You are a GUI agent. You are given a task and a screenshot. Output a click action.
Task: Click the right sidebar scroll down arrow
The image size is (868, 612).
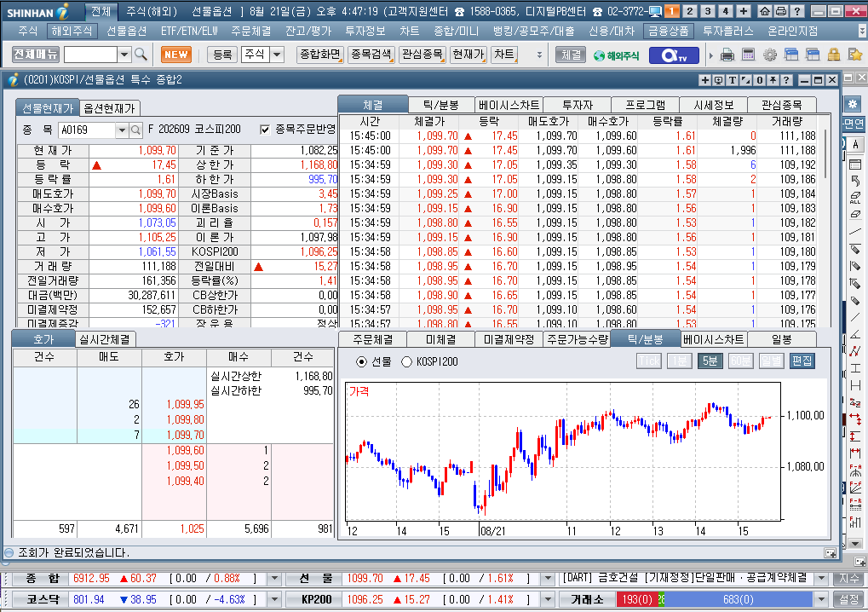(855, 544)
